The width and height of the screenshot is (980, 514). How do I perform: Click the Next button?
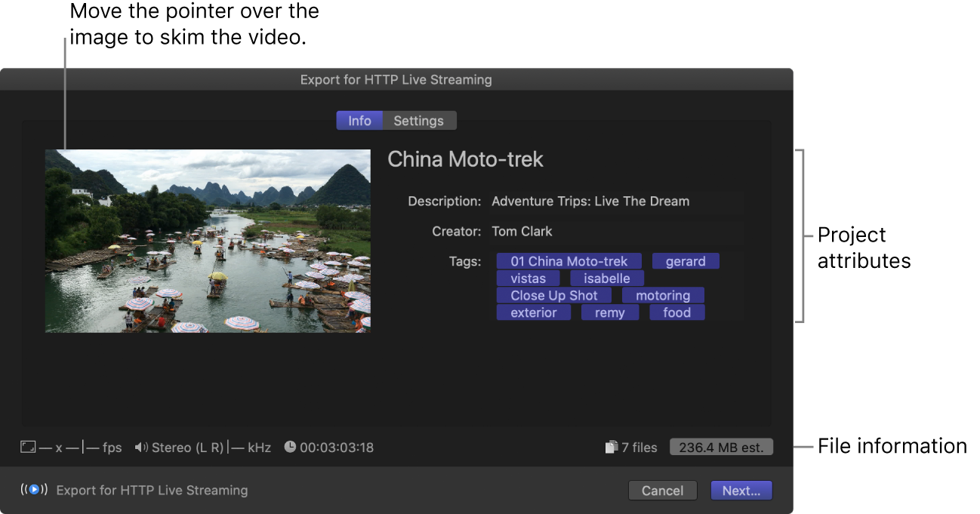(741, 490)
